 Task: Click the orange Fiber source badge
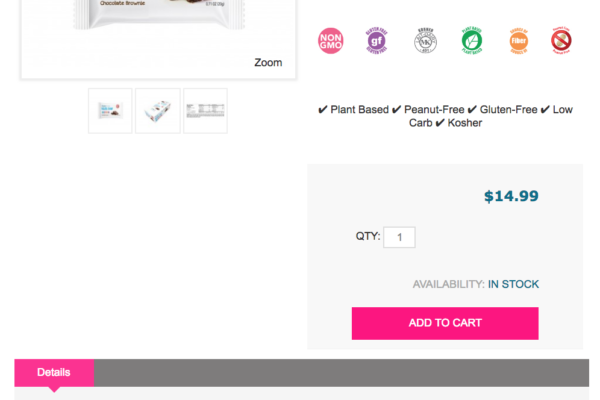pos(517,40)
